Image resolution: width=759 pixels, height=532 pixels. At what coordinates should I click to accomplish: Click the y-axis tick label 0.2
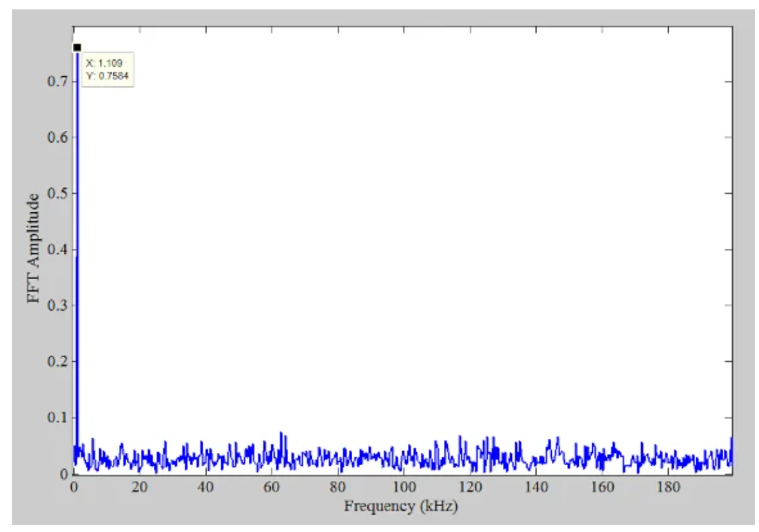point(57,361)
